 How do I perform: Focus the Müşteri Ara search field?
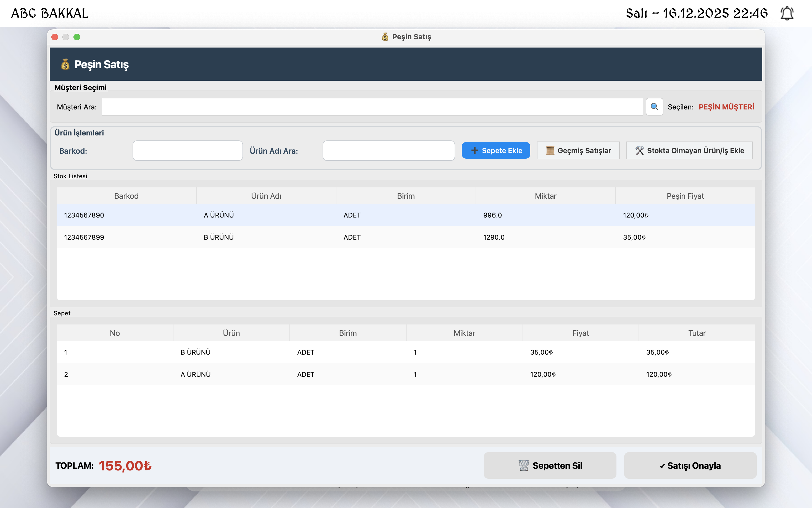(x=372, y=107)
